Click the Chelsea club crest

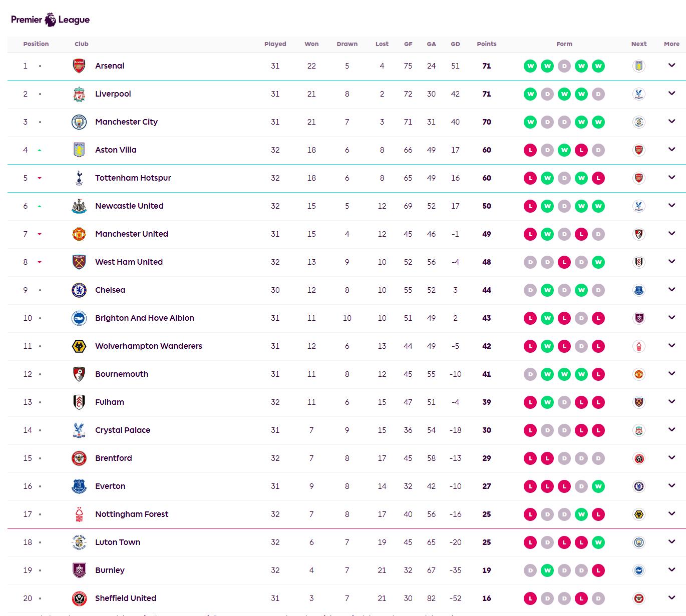click(79, 290)
